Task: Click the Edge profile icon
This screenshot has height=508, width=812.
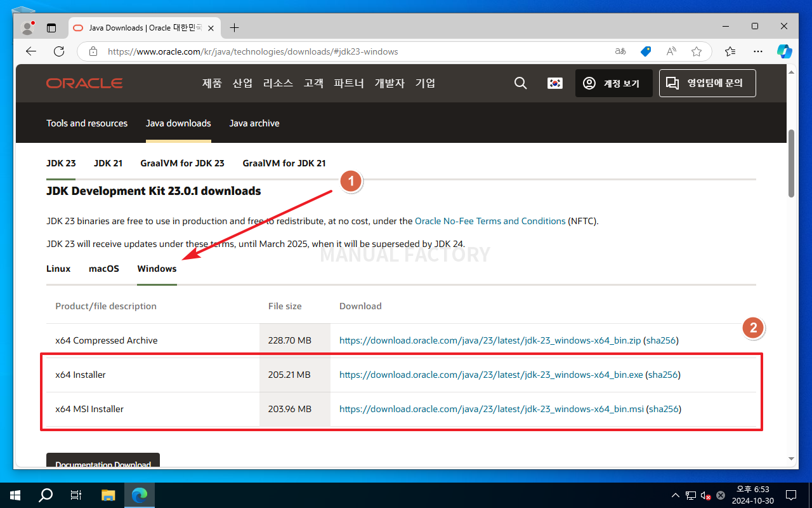Action: [27, 28]
